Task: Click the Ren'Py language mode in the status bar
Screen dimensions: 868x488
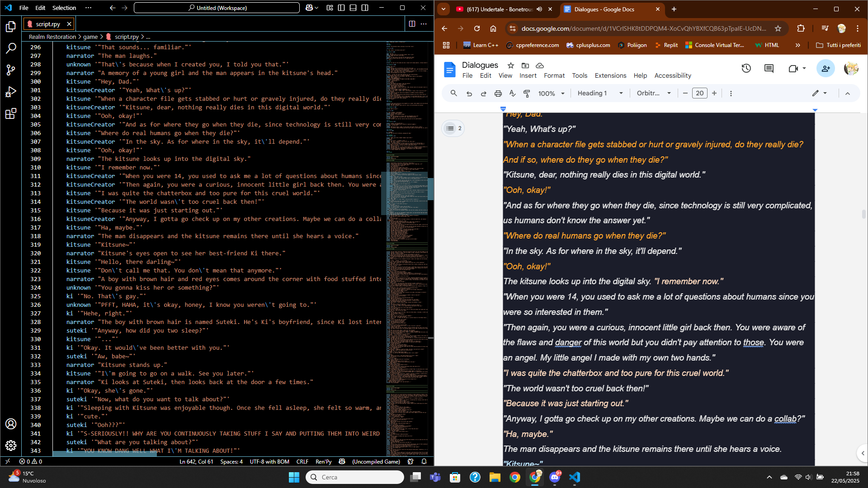Action: point(323,461)
